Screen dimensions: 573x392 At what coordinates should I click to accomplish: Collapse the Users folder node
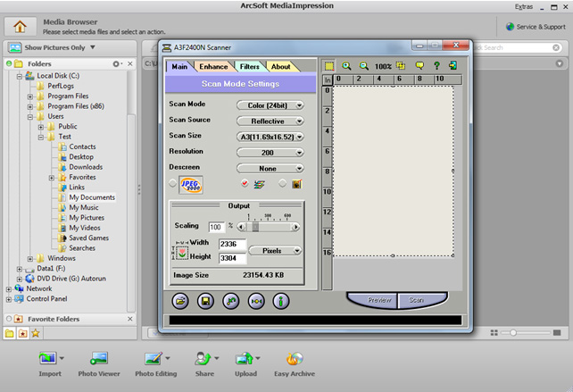pyautogui.click(x=30, y=117)
